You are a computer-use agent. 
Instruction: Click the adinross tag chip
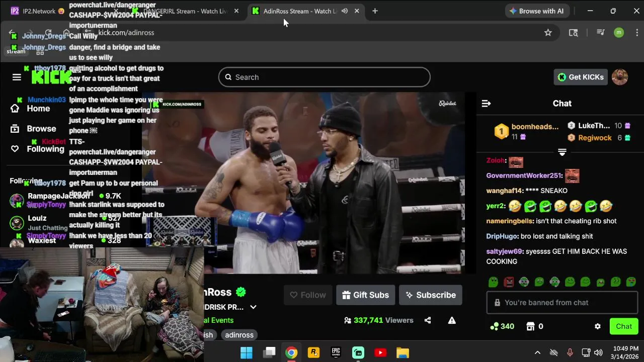click(239, 335)
